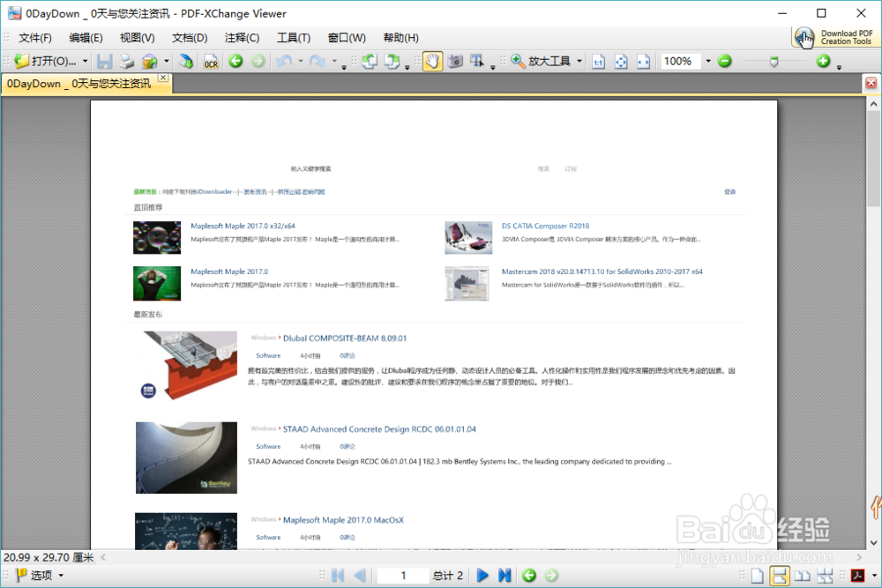882x588 pixels.
Task: Click the 100% zoom level field
Action: click(681, 61)
